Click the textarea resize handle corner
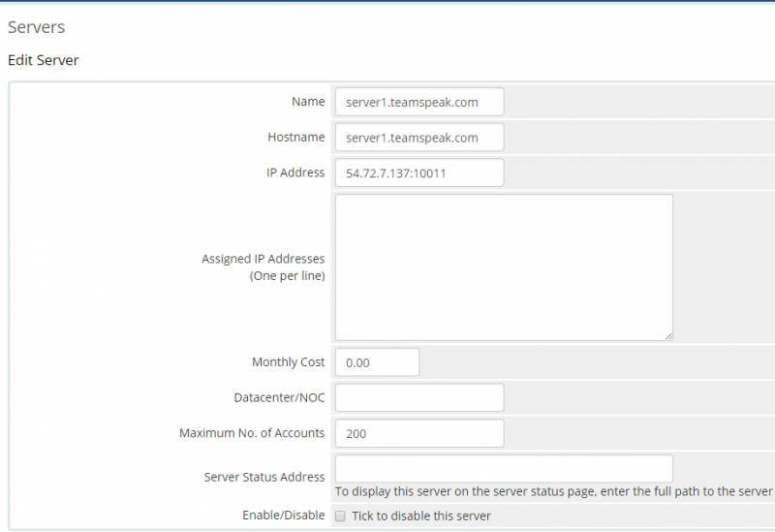This screenshot has width=775, height=532. coord(668,336)
